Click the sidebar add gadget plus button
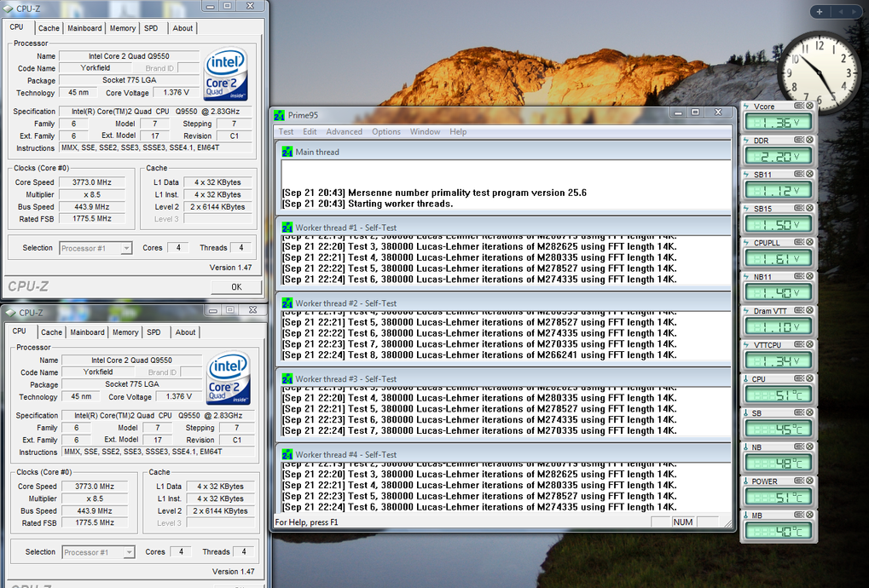Screen dimensions: 869x588 tap(820, 12)
